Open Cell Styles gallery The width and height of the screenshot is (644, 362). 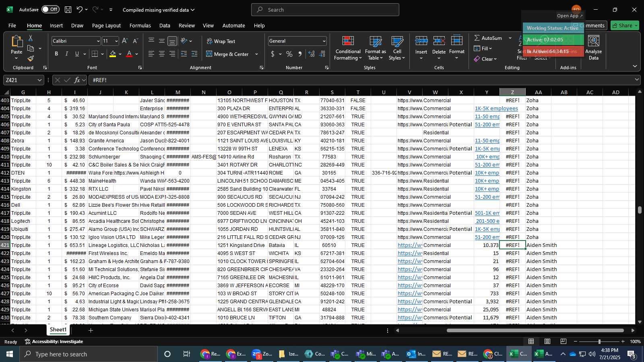[x=397, y=48]
